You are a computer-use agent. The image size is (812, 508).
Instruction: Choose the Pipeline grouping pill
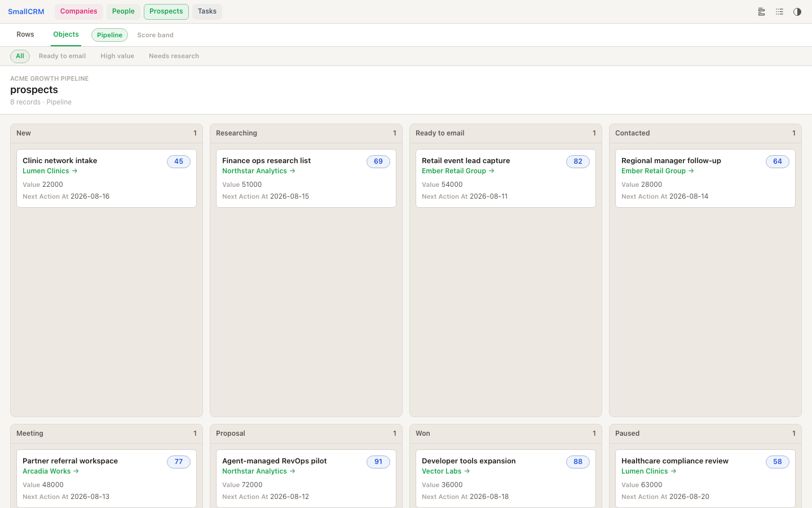point(109,35)
